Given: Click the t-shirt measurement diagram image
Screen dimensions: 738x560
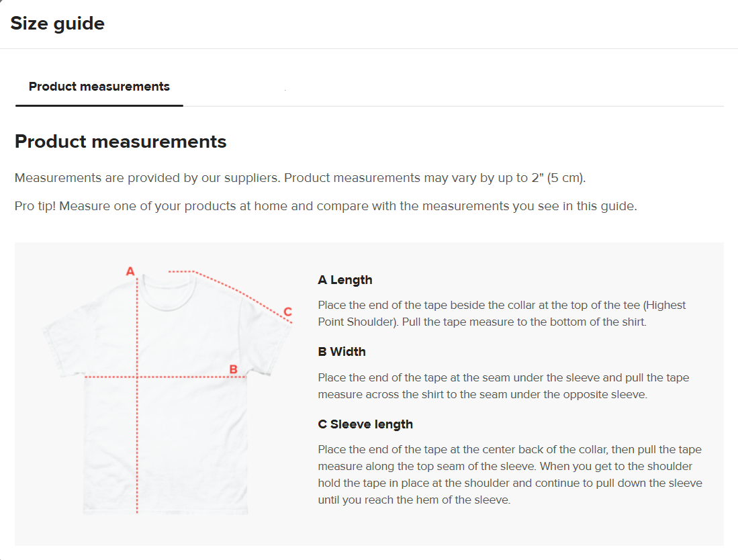Looking at the screenshot, I should pos(168,390).
